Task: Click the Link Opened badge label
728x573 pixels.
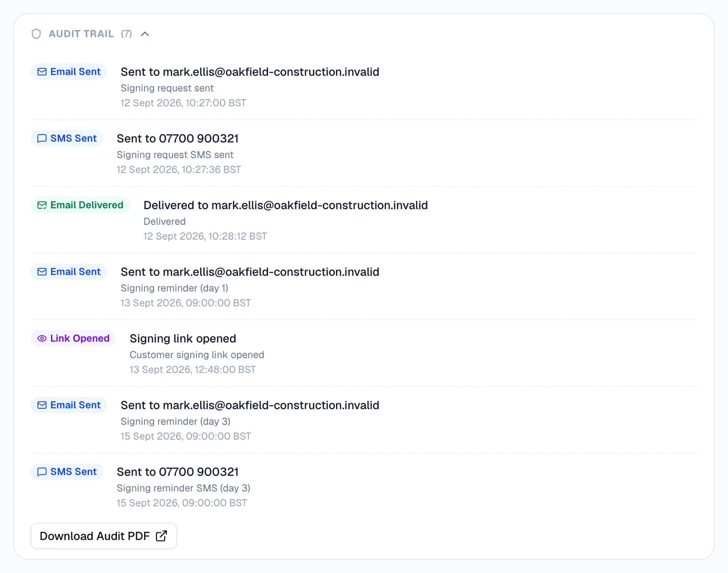Action: pyautogui.click(x=80, y=338)
